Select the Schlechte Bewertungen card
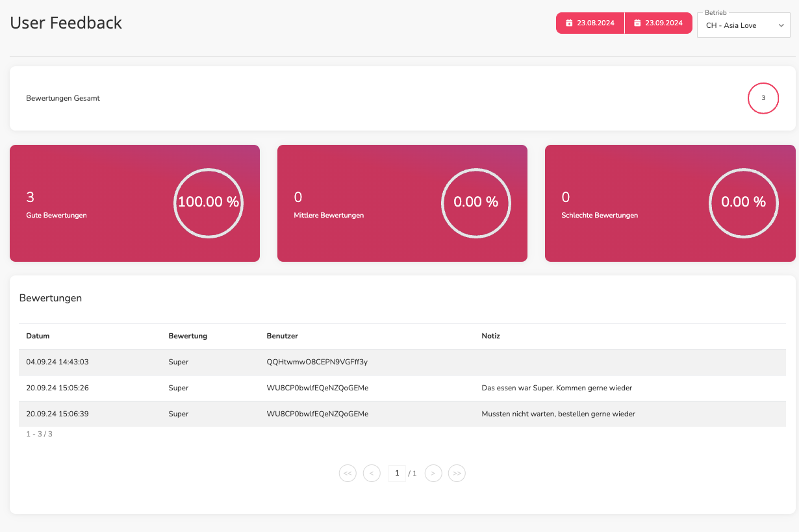Screen dimensions: 799x532 (x=670, y=203)
